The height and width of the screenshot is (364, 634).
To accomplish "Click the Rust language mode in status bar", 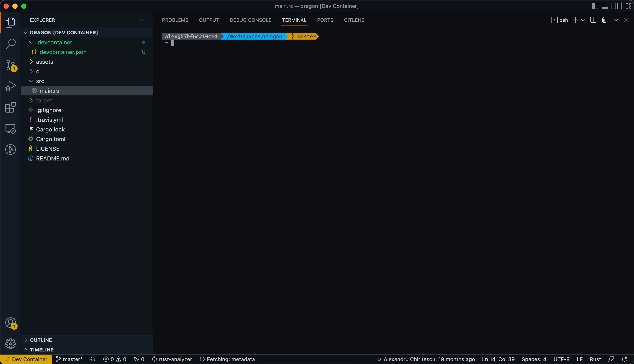I will [x=595, y=359].
